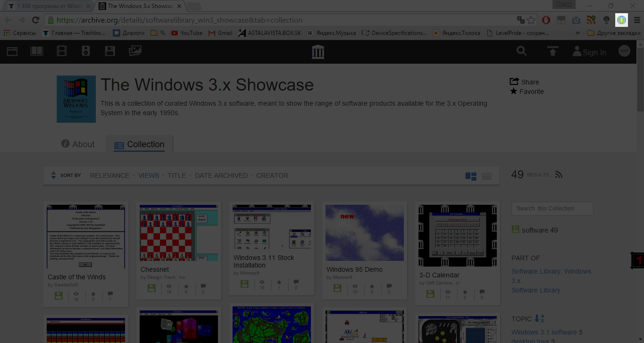The height and width of the screenshot is (343, 644).
Task: Click the round EXIT button
Action: click(x=624, y=51)
